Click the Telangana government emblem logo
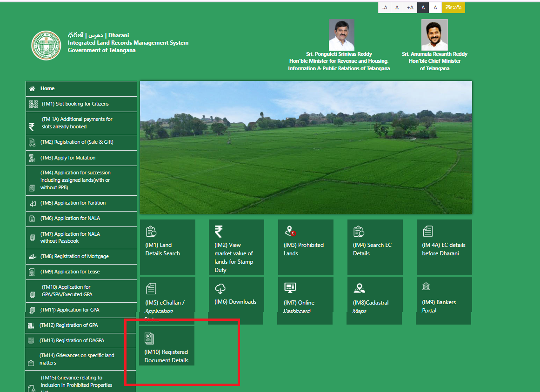The height and width of the screenshot is (392, 540). 46,45
